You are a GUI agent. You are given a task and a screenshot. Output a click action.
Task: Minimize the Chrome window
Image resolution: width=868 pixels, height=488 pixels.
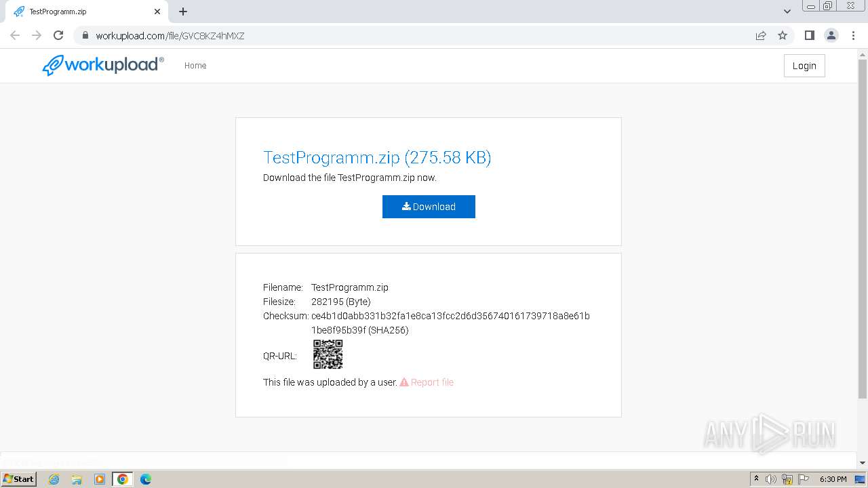[811, 6]
